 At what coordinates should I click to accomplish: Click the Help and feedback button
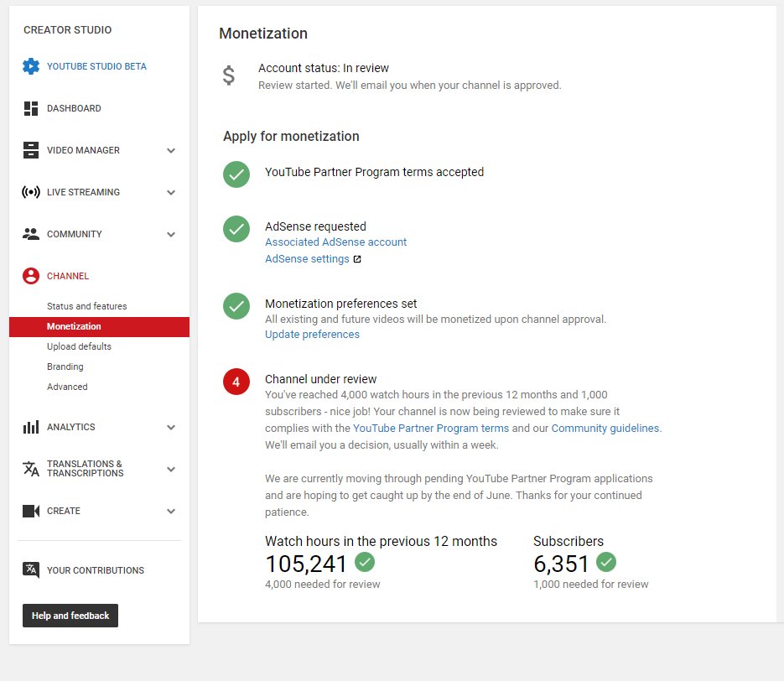tap(70, 616)
